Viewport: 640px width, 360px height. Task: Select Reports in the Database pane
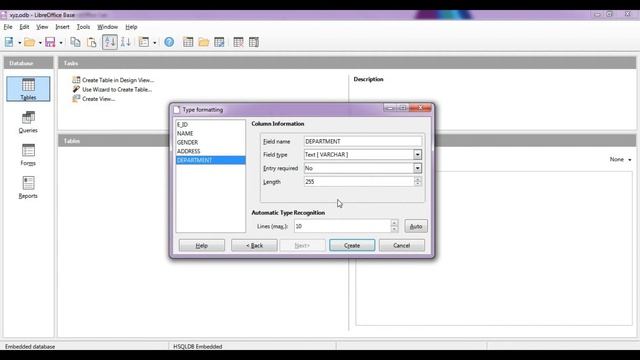pos(28,187)
